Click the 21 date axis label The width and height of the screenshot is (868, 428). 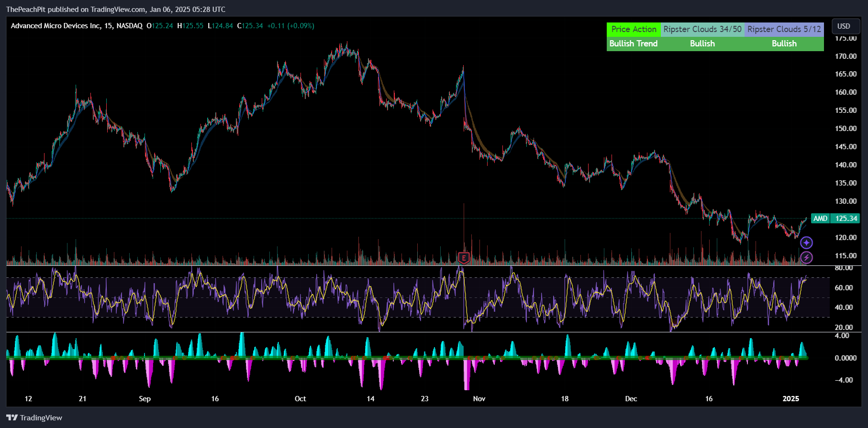click(x=82, y=399)
